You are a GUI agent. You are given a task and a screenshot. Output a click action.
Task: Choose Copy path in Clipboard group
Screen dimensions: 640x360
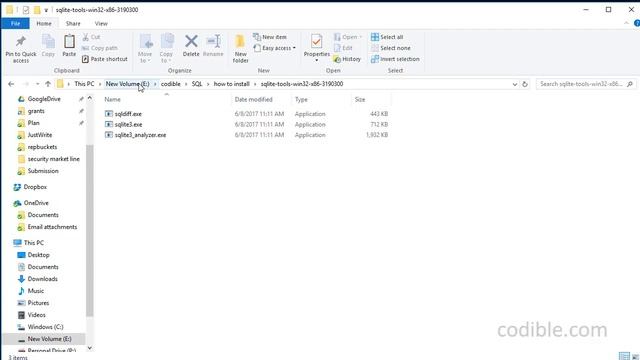pyautogui.click(x=100, y=48)
